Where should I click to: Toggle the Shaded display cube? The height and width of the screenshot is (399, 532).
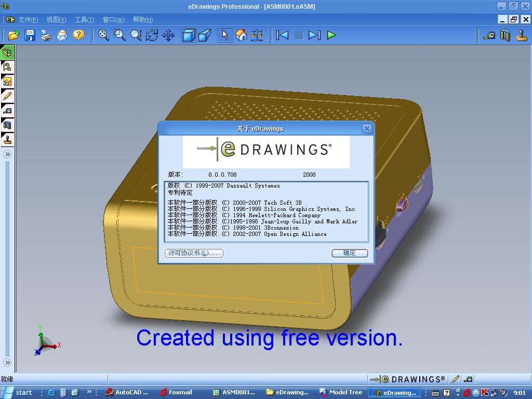click(189, 35)
